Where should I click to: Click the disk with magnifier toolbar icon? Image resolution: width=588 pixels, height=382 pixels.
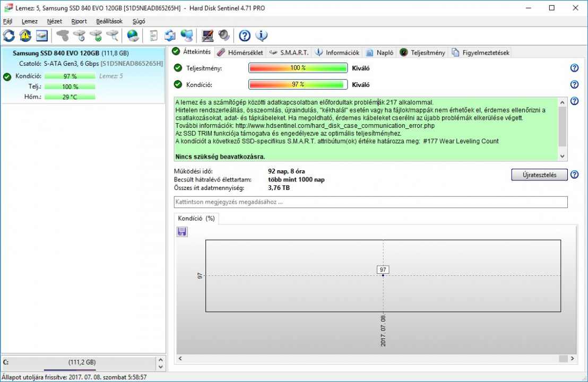tap(112, 36)
